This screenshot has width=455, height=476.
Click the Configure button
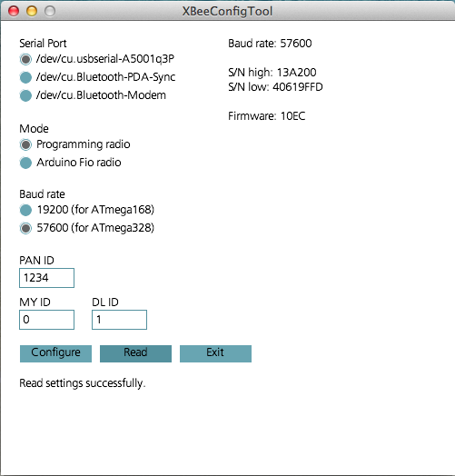55,353
